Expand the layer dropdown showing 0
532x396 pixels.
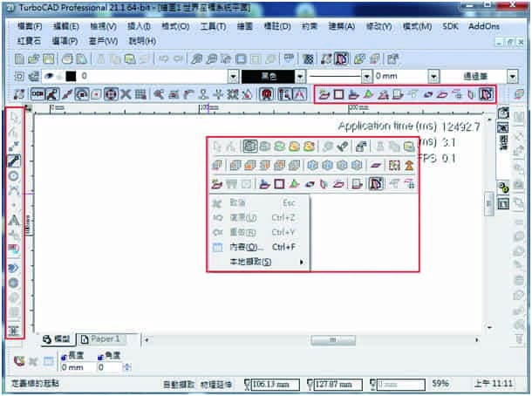(x=232, y=77)
